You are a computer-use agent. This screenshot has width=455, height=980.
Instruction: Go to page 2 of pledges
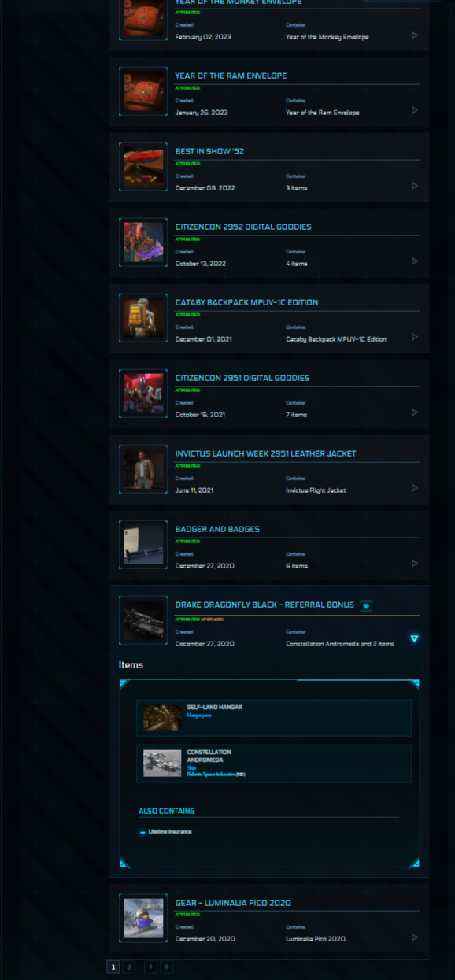click(129, 967)
